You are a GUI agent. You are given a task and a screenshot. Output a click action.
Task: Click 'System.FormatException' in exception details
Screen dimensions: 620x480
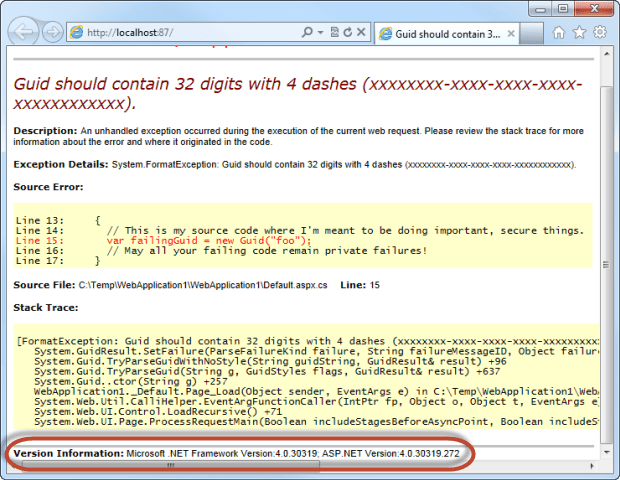click(164, 164)
